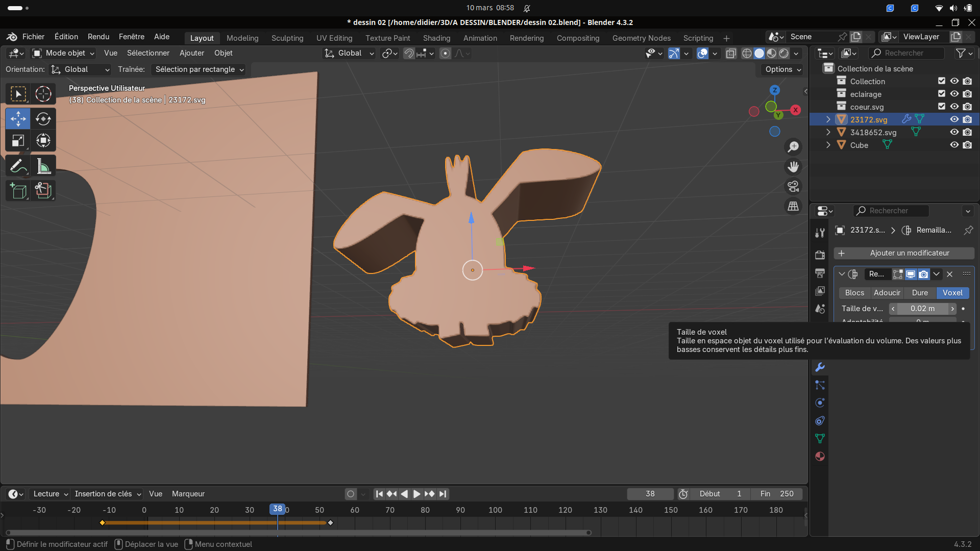Activate the Annotate pencil tool
This screenshot has height=551, width=980.
point(18,166)
